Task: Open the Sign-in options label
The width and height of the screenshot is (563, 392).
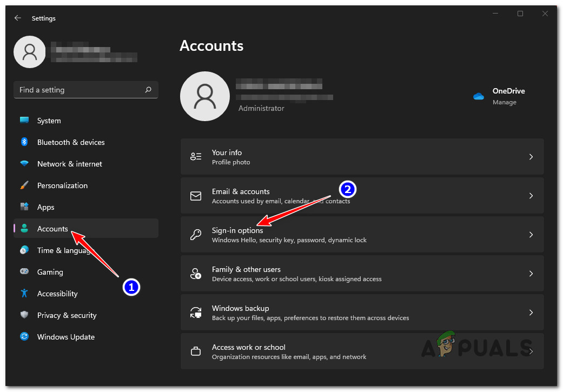Action: pos(237,230)
